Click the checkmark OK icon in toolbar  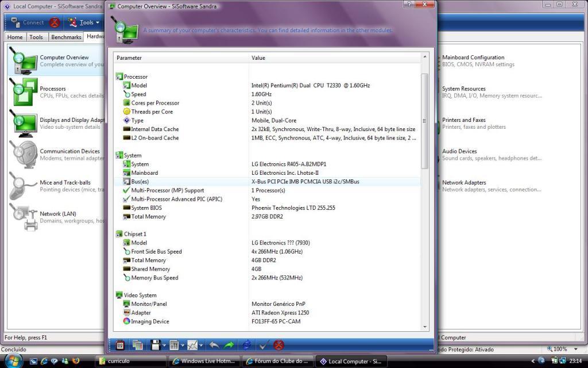(264, 345)
